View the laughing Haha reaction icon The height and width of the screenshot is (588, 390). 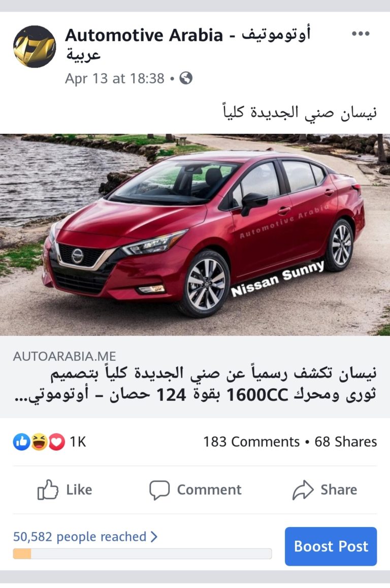click(39, 442)
